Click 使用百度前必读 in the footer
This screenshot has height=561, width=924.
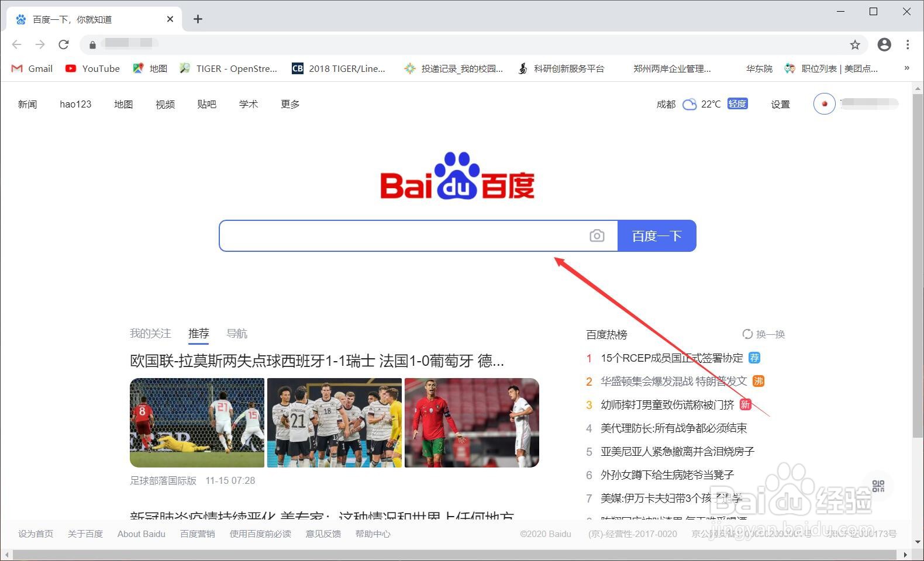(x=260, y=534)
